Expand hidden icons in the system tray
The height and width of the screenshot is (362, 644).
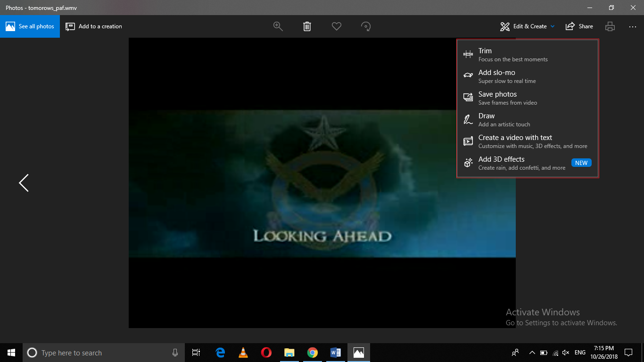coord(532,352)
